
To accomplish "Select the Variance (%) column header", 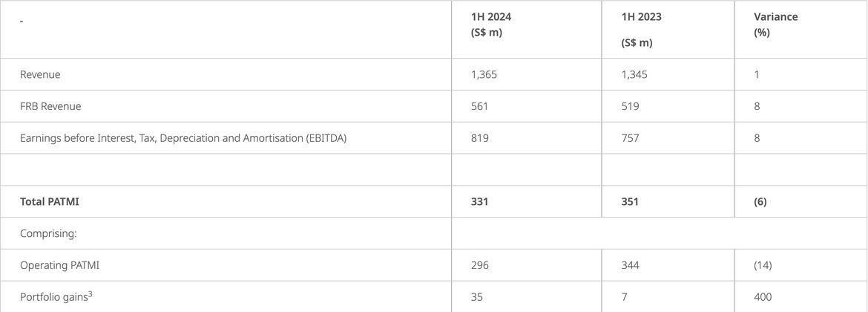I will (775, 25).
